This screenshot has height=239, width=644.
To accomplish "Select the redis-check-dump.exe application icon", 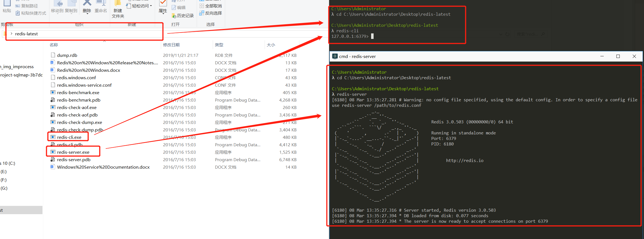I will 53,122.
